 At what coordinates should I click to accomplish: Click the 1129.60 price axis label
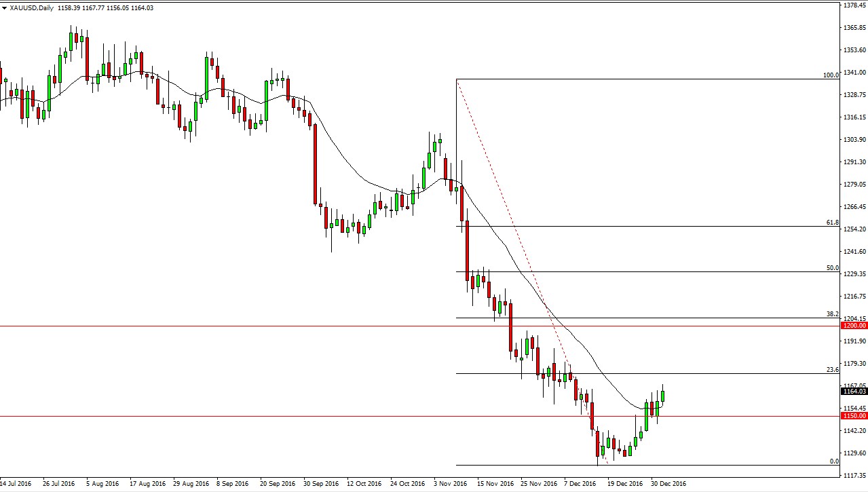tap(855, 453)
